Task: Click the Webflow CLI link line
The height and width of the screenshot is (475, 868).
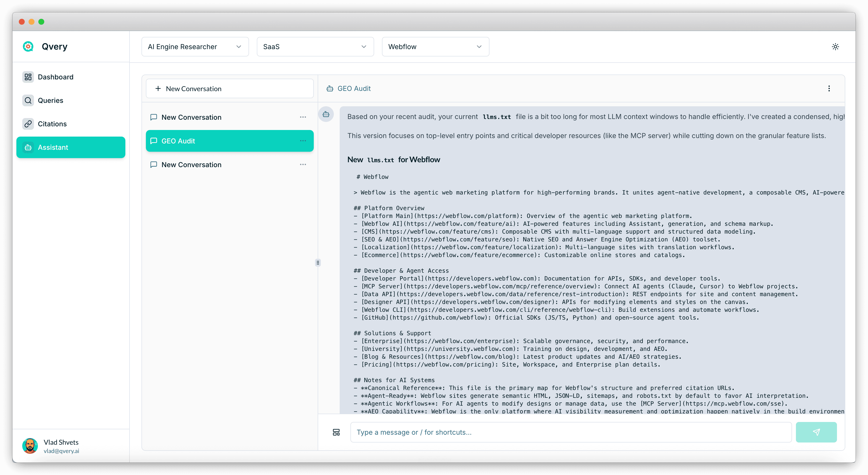Action: pos(556,310)
